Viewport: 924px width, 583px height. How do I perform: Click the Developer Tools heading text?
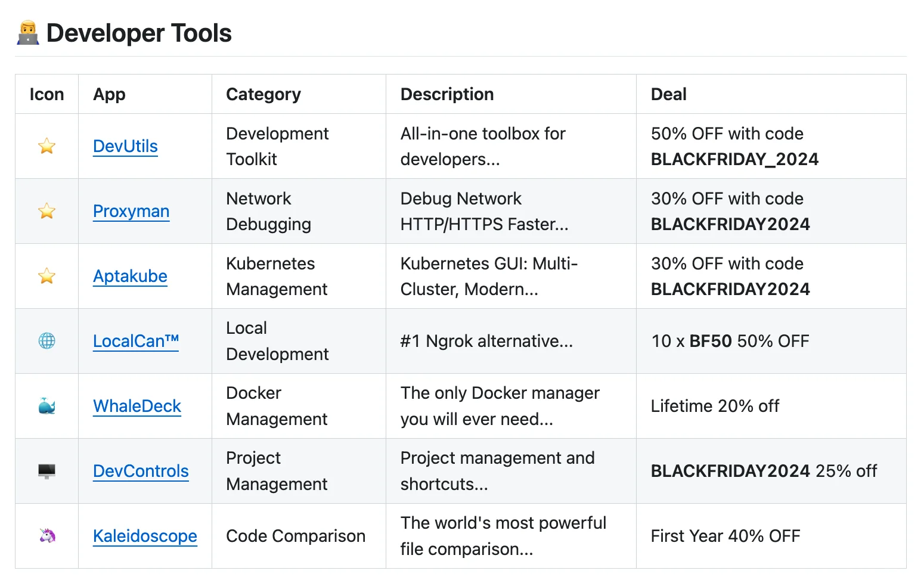click(x=139, y=33)
